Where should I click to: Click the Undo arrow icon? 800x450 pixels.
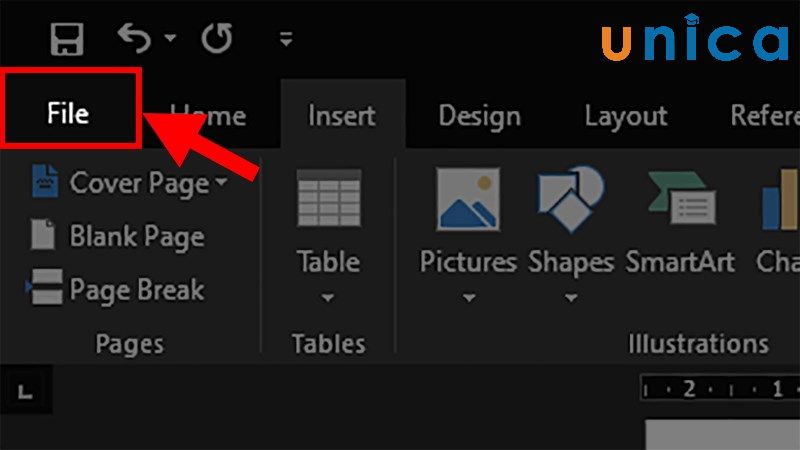pyautogui.click(x=133, y=38)
